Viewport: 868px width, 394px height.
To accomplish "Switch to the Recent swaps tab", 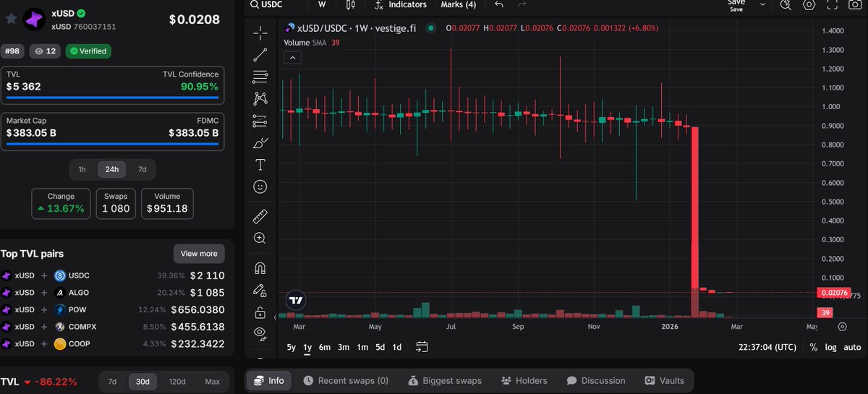I will tap(346, 380).
